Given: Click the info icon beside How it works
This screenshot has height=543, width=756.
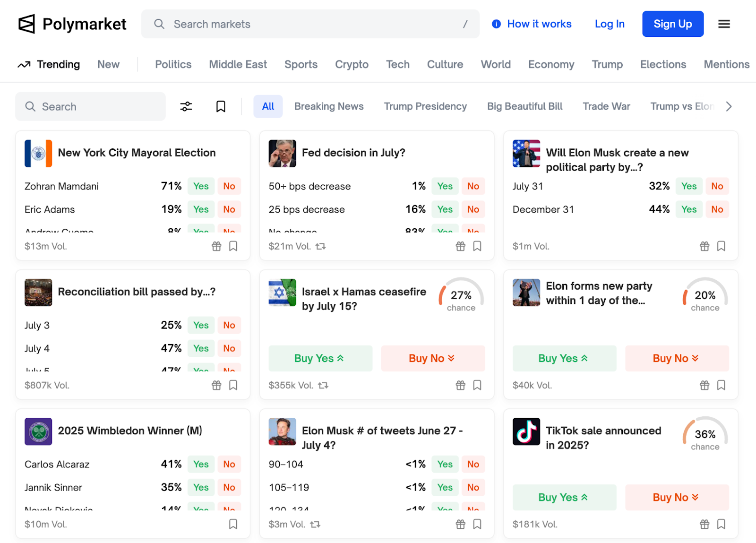Looking at the screenshot, I should tap(496, 24).
